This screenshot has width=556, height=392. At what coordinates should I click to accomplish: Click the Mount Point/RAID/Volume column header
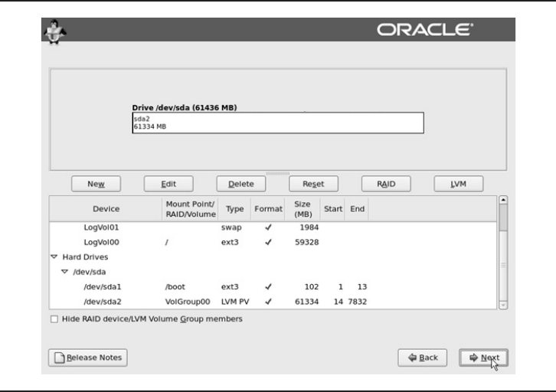coord(191,209)
